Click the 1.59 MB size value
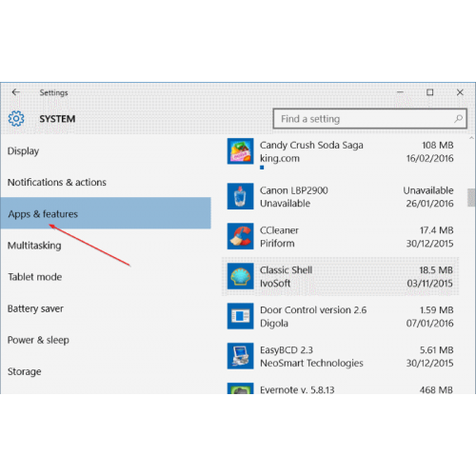Viewport: 476px width, 476px height. (x=437, y=310)
